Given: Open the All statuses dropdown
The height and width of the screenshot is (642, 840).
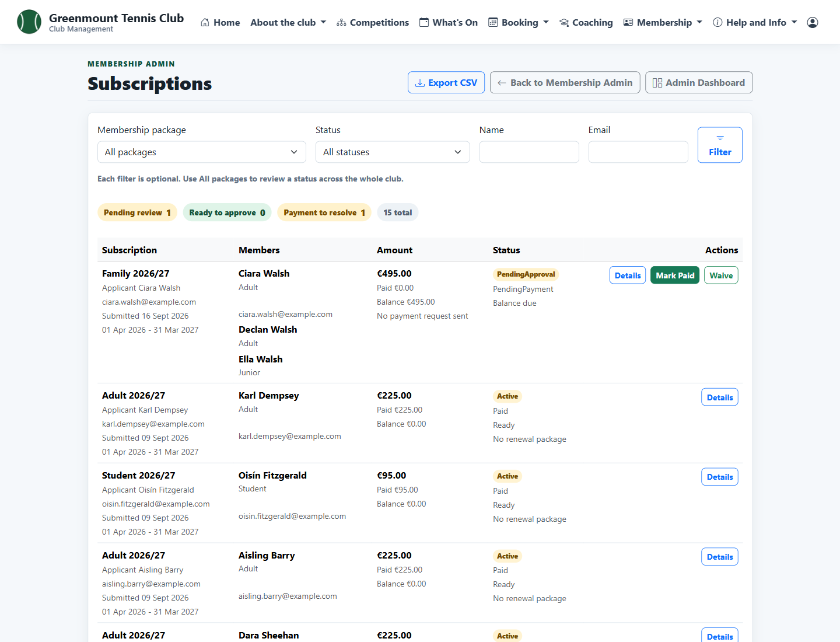Looking at the screenshot, I should click(393, 152).
